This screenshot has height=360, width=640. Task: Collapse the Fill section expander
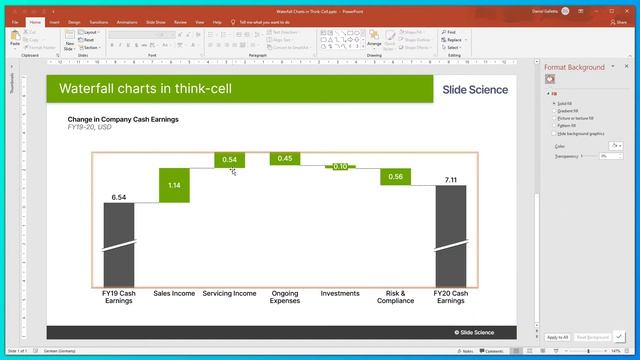point(548,94)
